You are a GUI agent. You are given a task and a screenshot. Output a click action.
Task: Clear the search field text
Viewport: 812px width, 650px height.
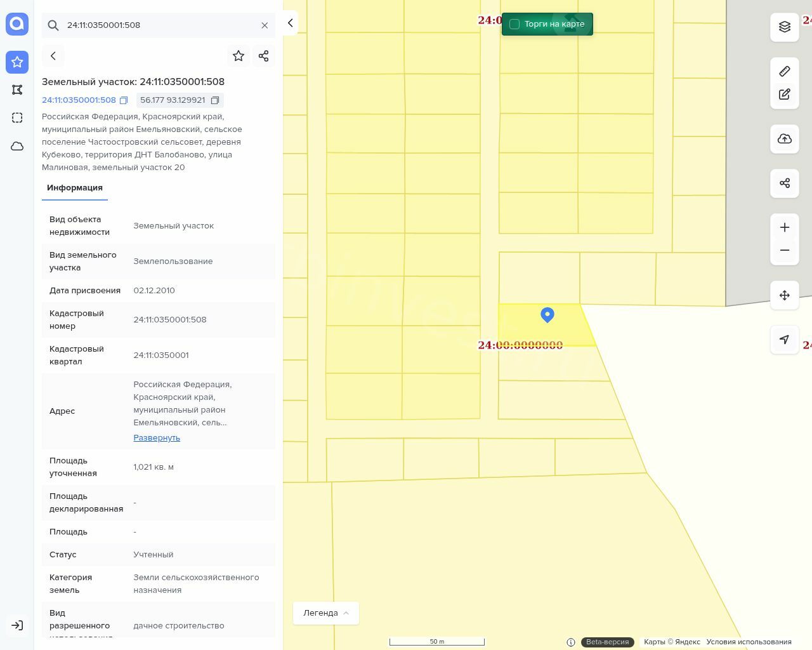tap(265, 25)
